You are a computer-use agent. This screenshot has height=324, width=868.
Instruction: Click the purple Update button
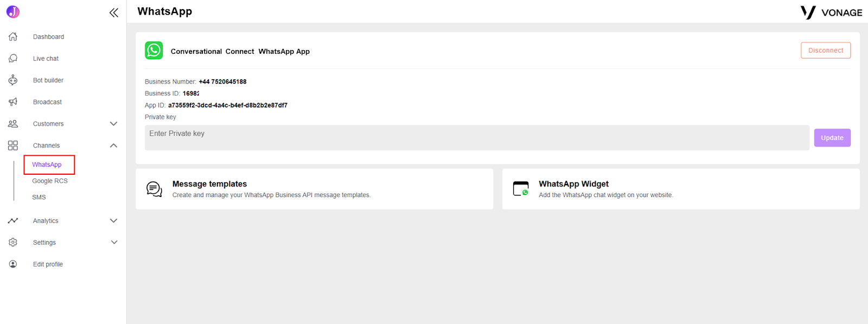click(832, 138)
